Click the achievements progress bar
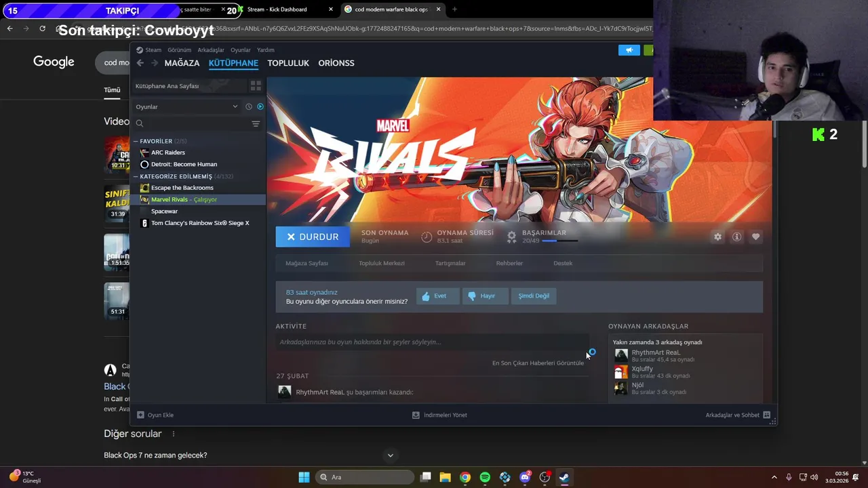 point(559,241)
